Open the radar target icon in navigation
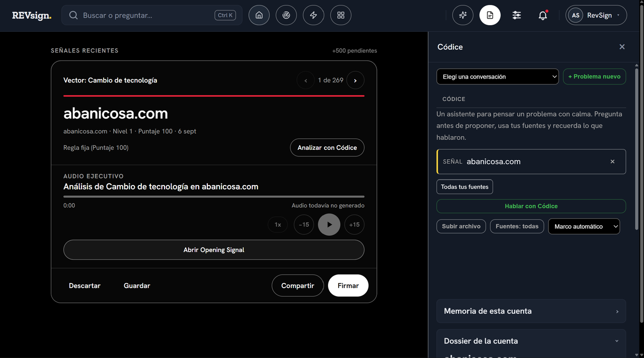Screen dimensions: 644x358 pyautogui.click(x=286, y=15)
